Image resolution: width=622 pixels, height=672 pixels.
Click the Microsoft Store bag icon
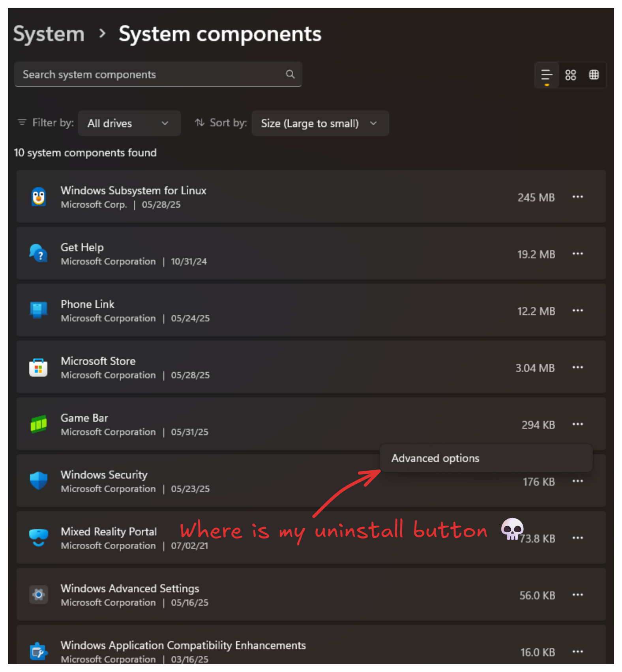pyautogui.click(x=39, y=367)
